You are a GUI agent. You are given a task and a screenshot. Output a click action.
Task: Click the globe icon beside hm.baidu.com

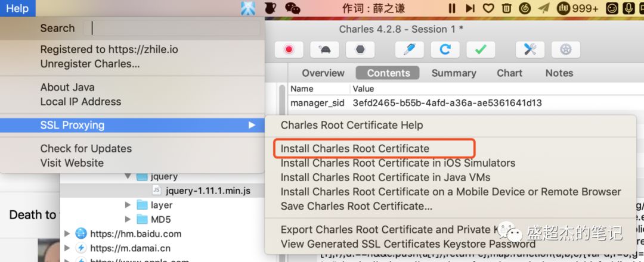click(x=81, y=233)
